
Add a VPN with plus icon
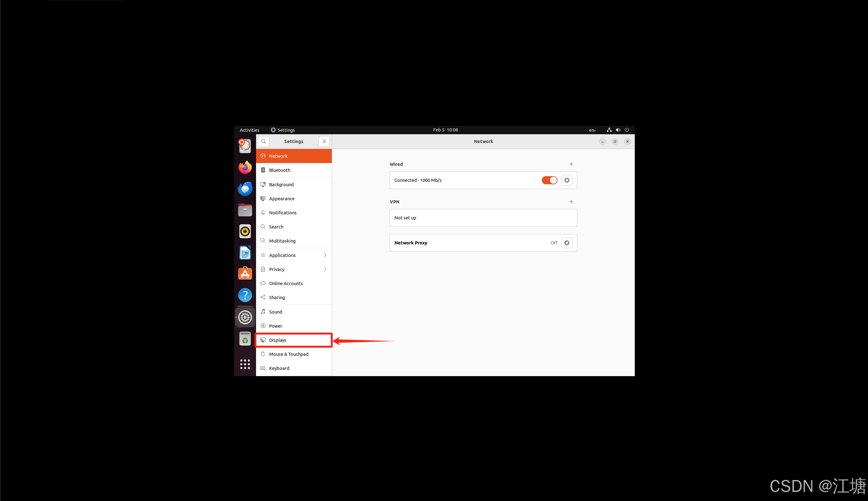pyautogui.click(x=571, y=202)
